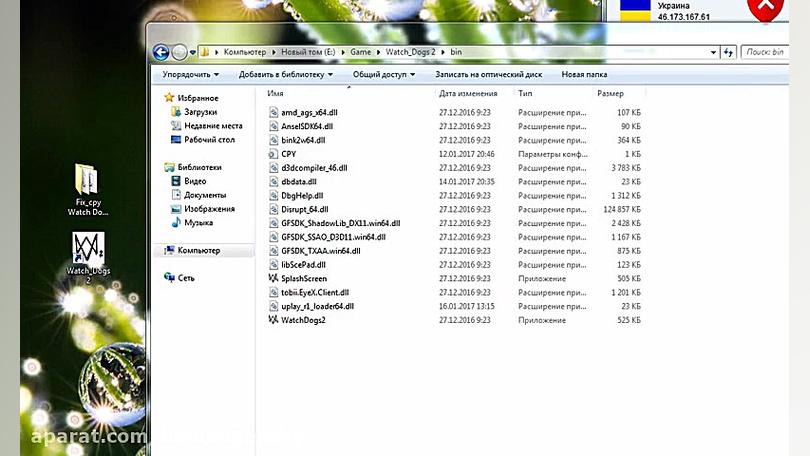The image size is (810, 456).
Task: Open 'Музыка' library icon
Action: tap(176, 222)
